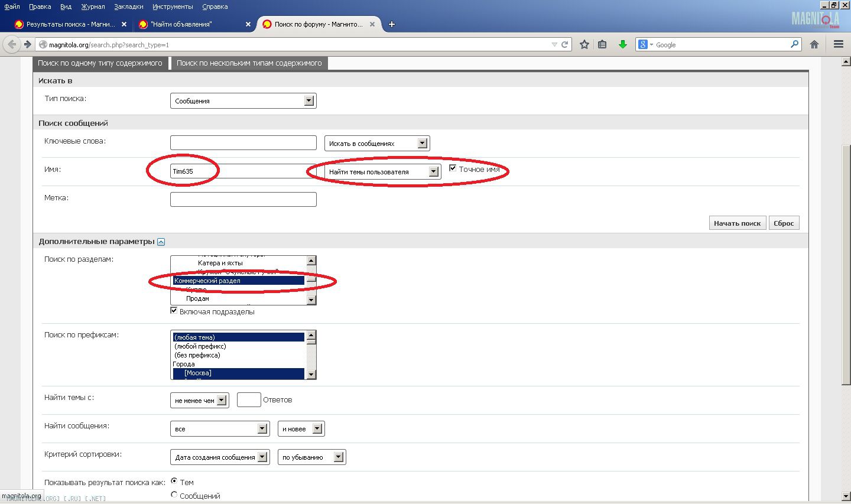
Task: Open the 'Тип поиска' Сообщения dropdown
Action: (x=243, y=101)
